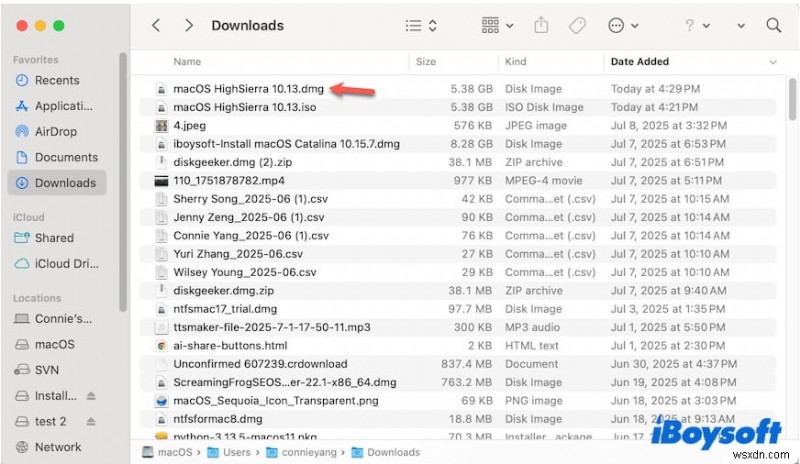Screen dimensions: 800x464
Task: Click the 4.jpeg thumbnail icon
Action: pos(161,126)
